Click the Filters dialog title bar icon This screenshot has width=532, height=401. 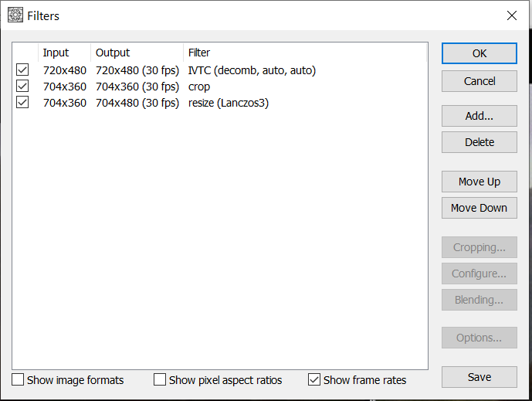tap(15, 15)
